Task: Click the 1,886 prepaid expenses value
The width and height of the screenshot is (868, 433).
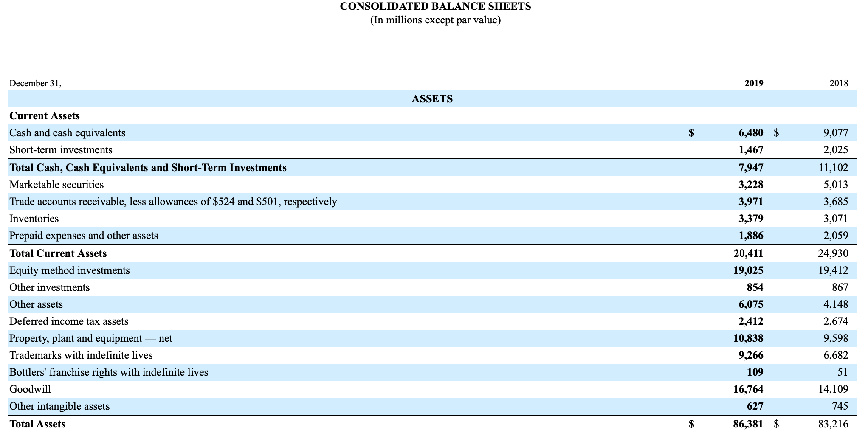Action: pyautogui.click(x=751, y=236)
